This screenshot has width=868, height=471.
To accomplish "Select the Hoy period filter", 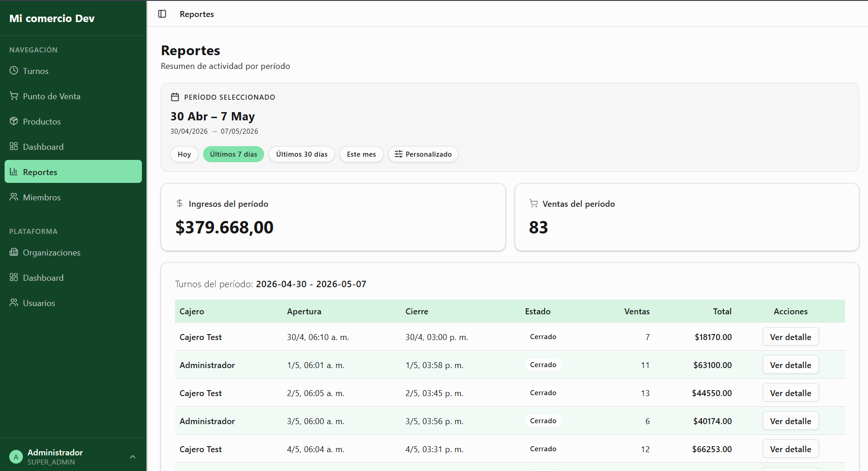I will click(x=184, y=154).
